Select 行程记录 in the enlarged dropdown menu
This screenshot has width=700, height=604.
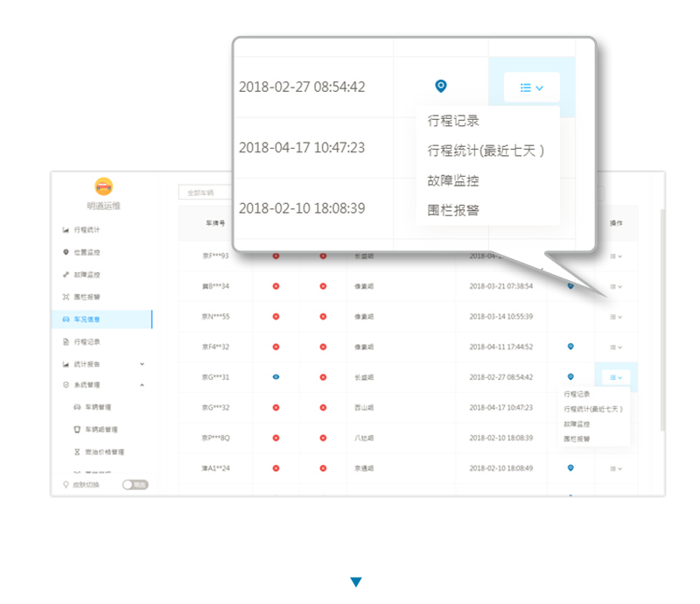(x=453, y=121)
